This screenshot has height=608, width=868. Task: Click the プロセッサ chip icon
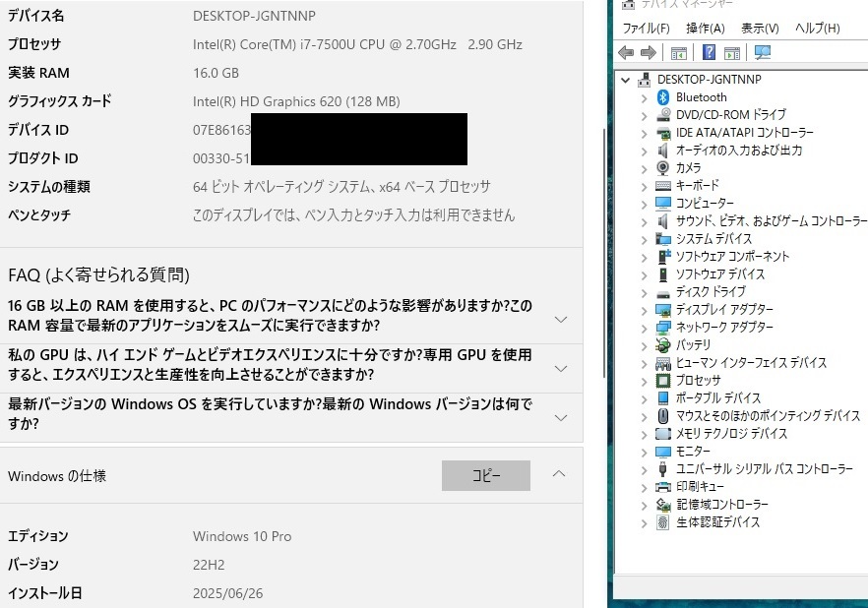click(x=663, y=381)
